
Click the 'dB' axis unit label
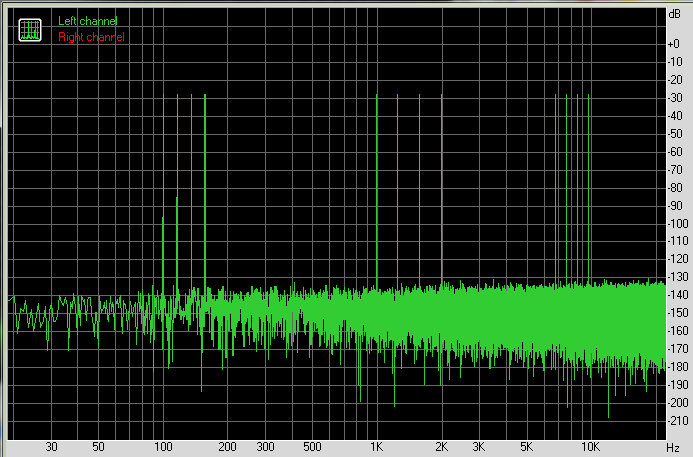click(x=674, y=15)
